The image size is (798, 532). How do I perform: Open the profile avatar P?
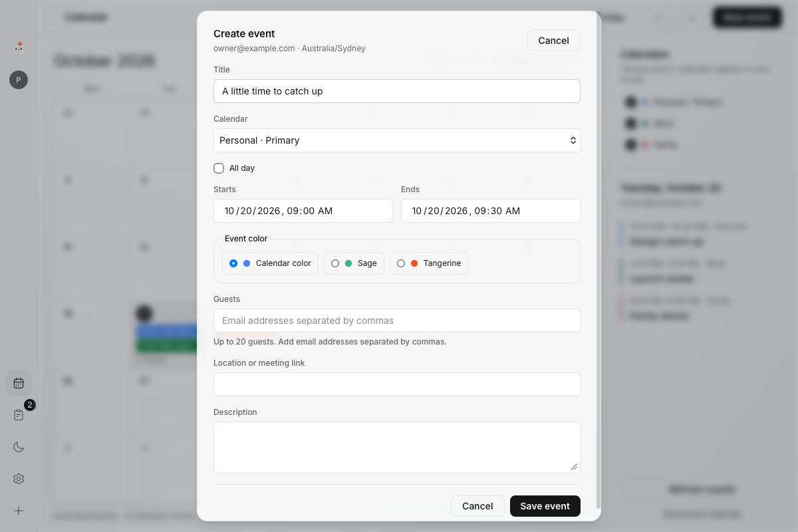click(x=19, y=80)
